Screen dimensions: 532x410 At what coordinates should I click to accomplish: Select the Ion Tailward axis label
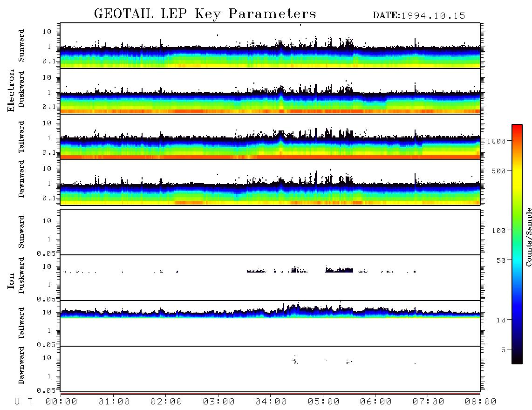[x=21, y=323]
